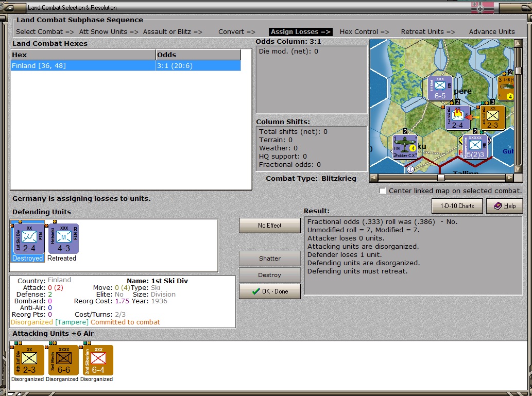The height and width of the screenshot is (396, 532).
Task: Click the map horizontal scrollbar thumb
Action: (x=441, y=178)
